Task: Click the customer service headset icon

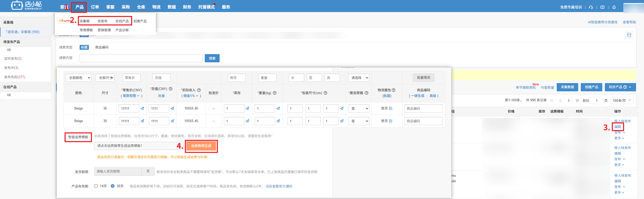Action: (591, 7)
